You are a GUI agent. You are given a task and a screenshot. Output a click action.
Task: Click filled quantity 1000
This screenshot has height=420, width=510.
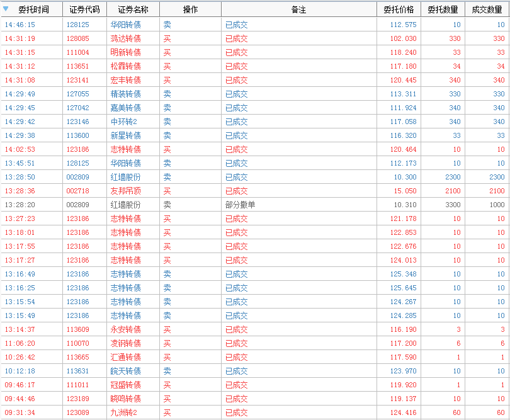pos(497,205)
